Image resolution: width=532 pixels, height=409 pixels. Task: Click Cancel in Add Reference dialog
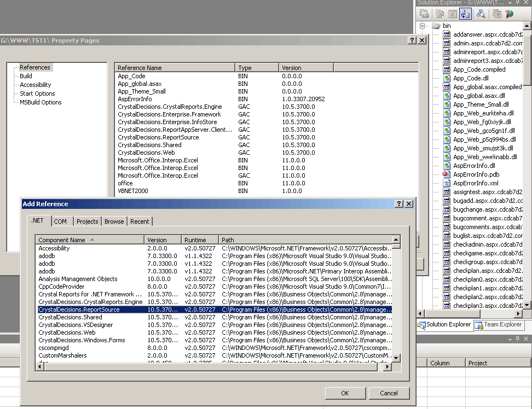389,393
